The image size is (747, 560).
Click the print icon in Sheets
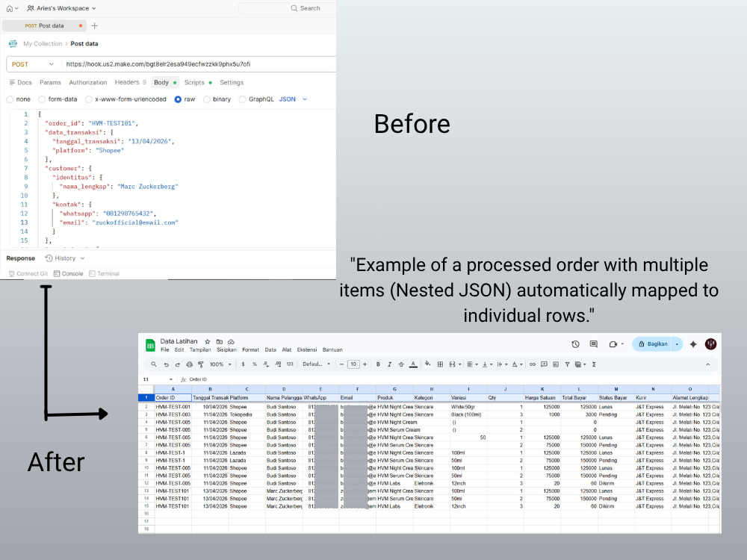(190, 365)
